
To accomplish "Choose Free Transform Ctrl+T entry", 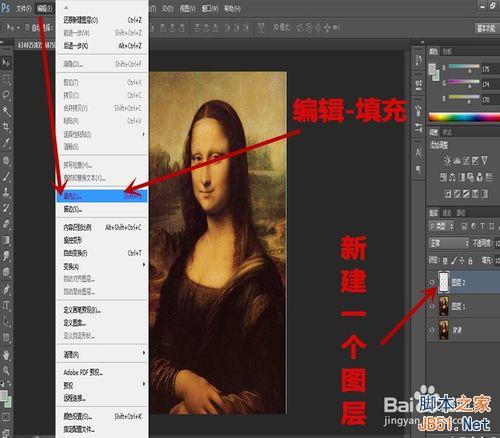I will pyautogui.click(x=102, y=253).
